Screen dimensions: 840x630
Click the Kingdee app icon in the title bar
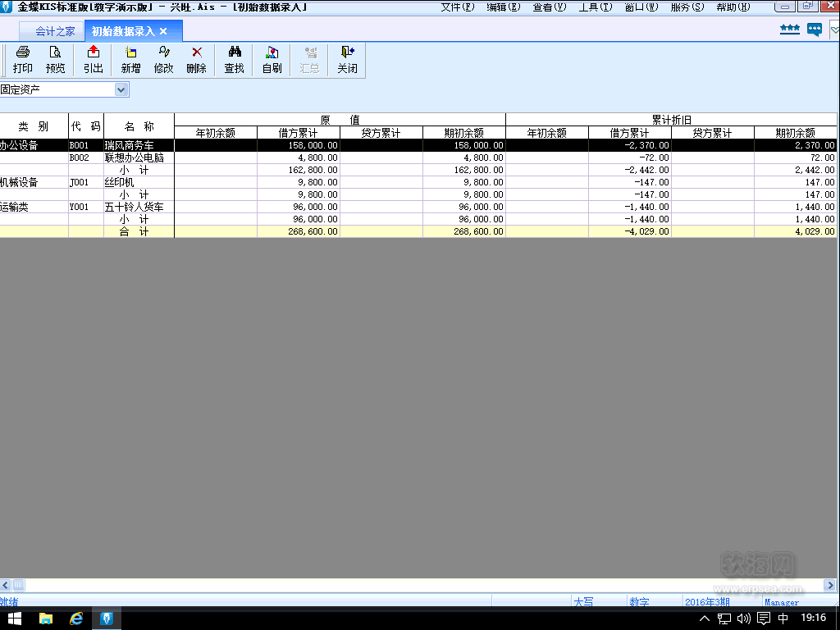click(6, 7)
